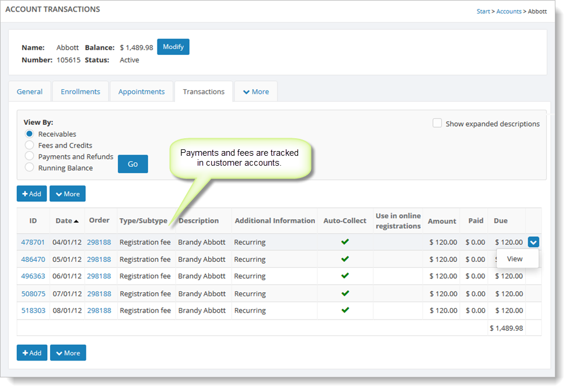
Task: Choose View from the row action menu
Action: (515, 258)
